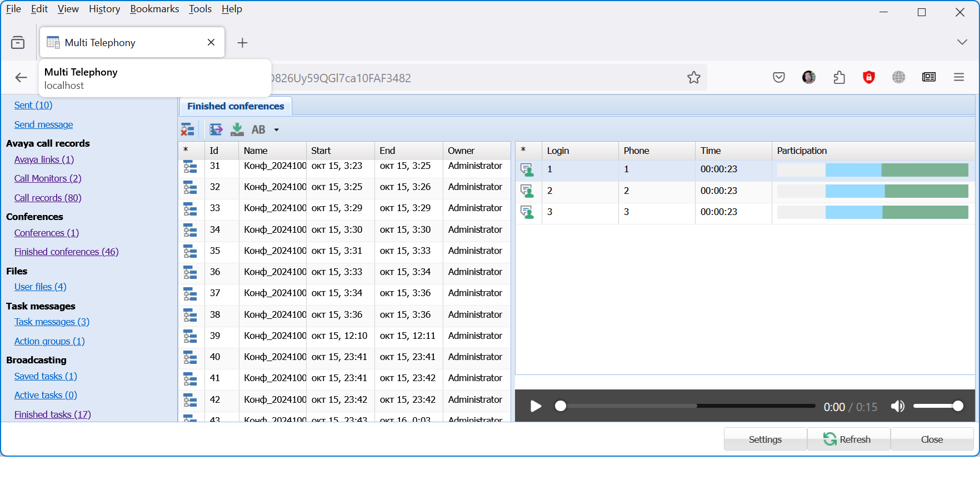Expand the list all tabs chevron

click(x=962, y=42)
